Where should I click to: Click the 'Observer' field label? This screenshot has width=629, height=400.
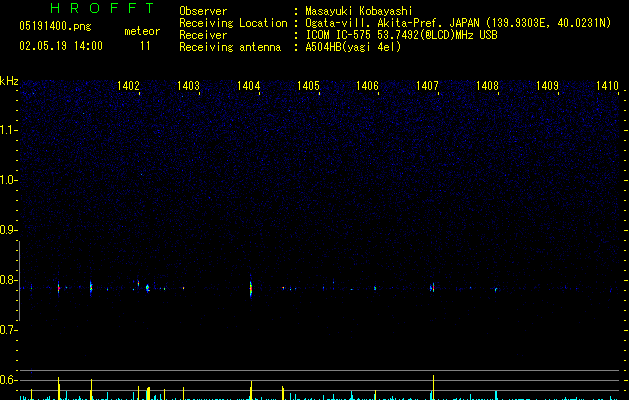tap(203, 11)
